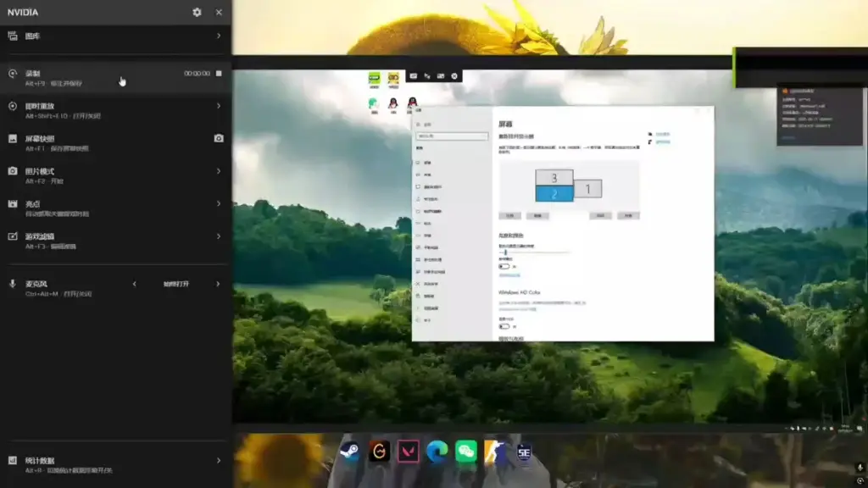Viewport: 868px width, 488px height.
Task: Click the 00:00:00 recording timer
Action: click(197, 73)
